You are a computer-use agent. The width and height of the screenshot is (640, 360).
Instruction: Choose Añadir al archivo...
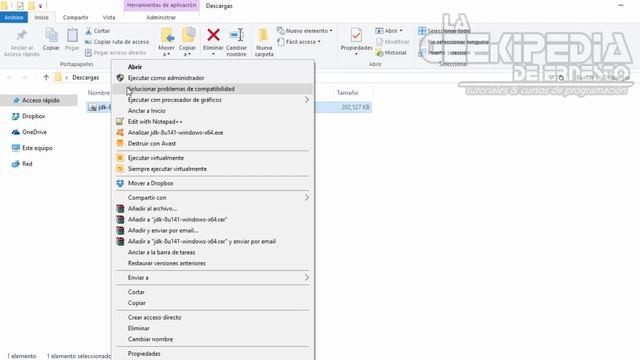213,209
